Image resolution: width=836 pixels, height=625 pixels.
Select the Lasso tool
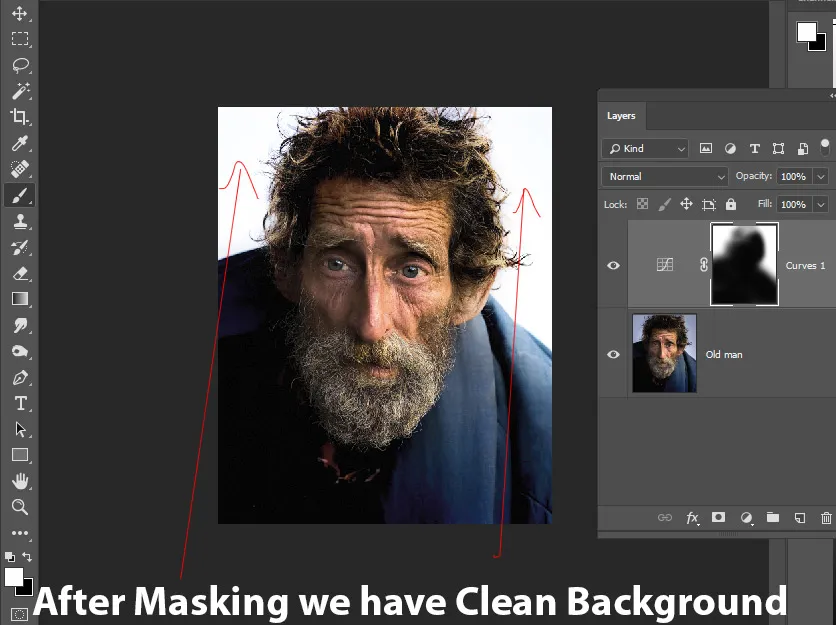pyautogui.click(x=20, y=65)
